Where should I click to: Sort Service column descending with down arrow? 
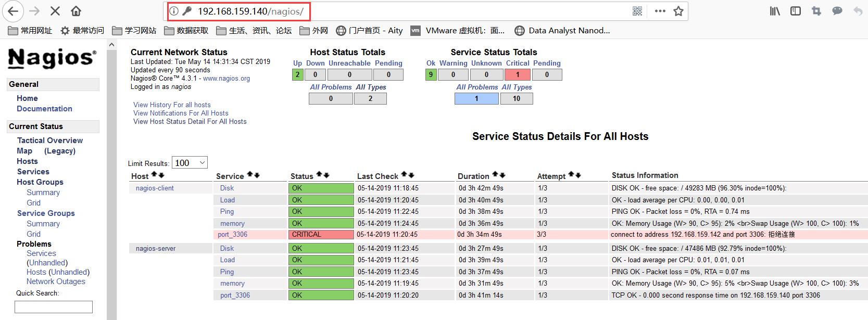pyautogui.click(x=257, y=175)
